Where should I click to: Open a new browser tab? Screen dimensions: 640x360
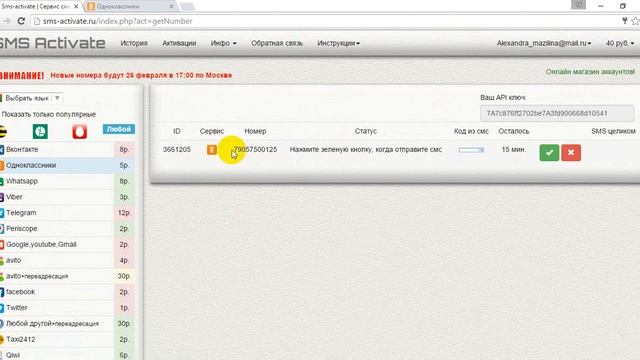(x=187, y=7)
